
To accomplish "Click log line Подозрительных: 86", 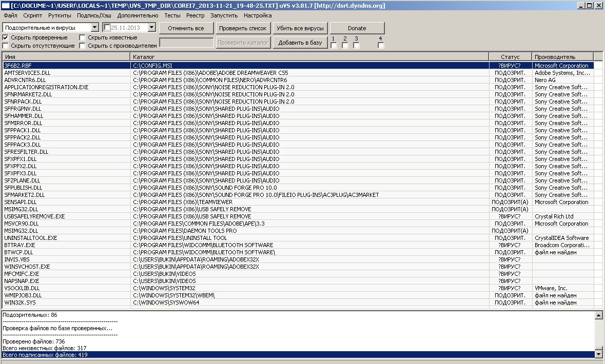I will point(30,315).
